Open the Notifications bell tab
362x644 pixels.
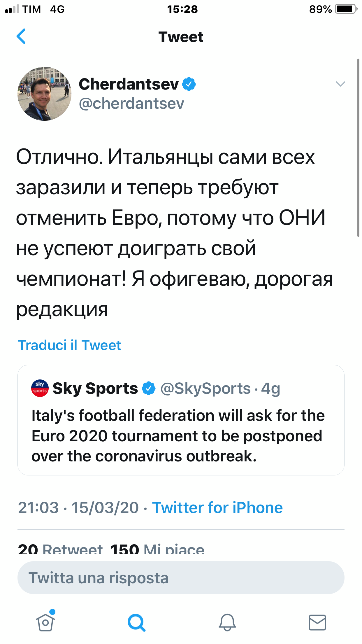[227, 622]
